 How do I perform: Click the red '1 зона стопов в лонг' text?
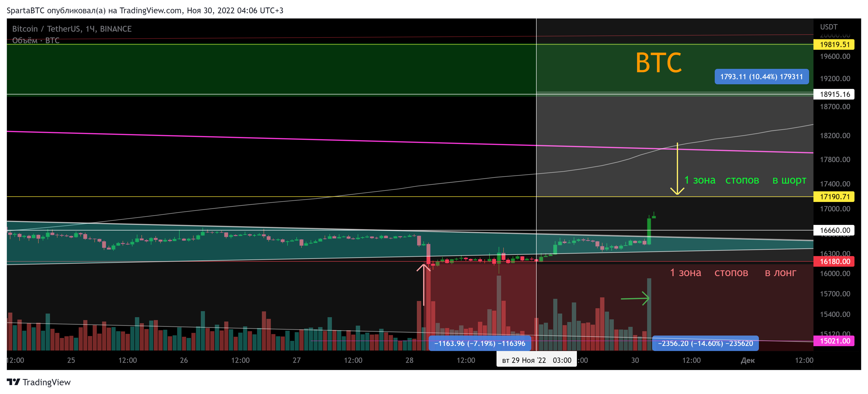(x=733, y=272)
